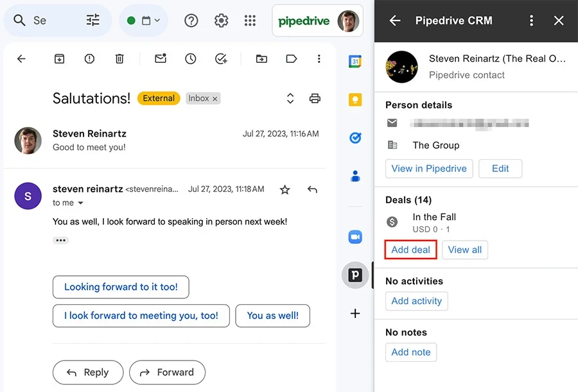Snooze the email thread
The height and width of the screenshot is (392, 578).
[190, 58]
